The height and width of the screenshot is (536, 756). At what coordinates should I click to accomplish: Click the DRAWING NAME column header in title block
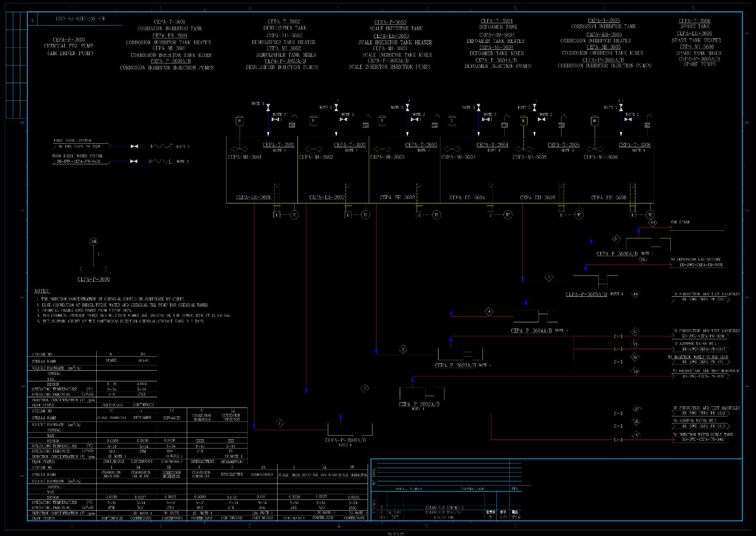tap(473, 489)
